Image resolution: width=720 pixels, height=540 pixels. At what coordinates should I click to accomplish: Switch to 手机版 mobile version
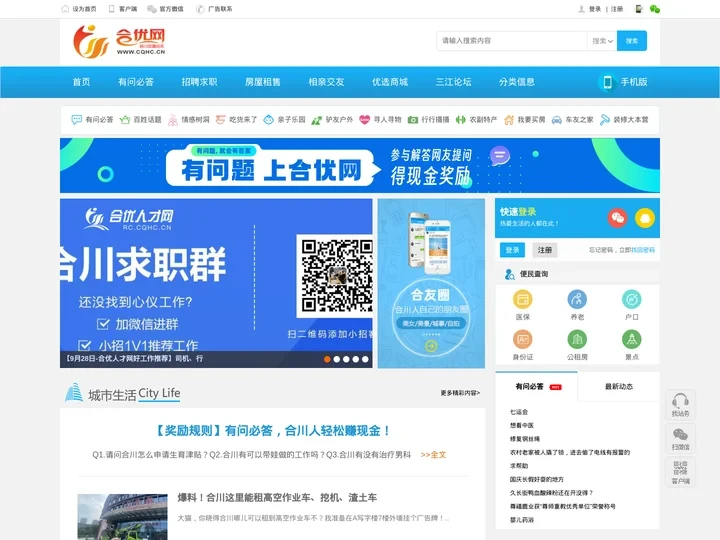tap(624, 82)
